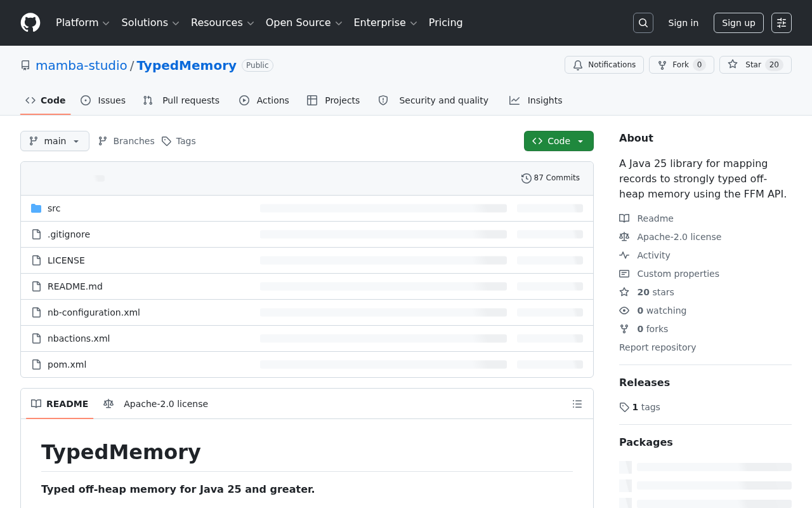Expand the Solutions menu

150,23
